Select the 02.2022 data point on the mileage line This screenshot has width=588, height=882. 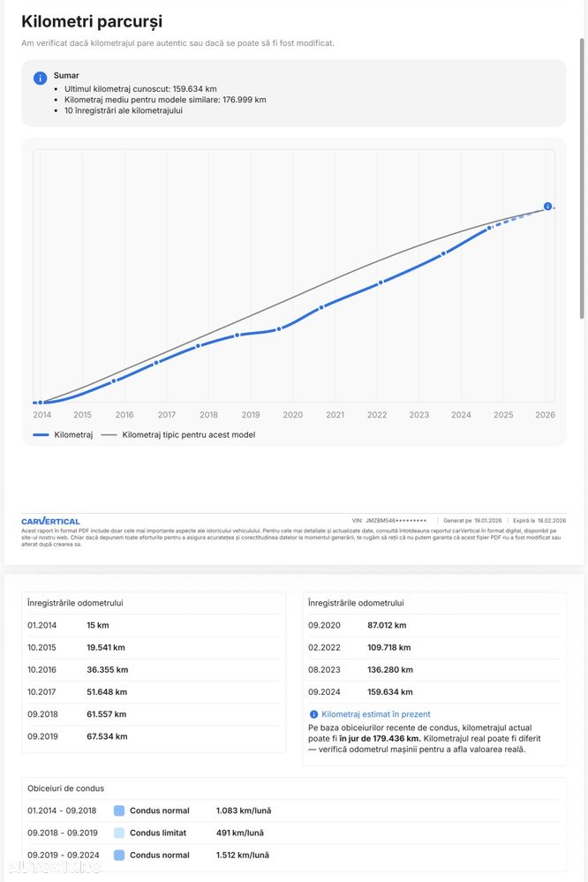[x=381, y=283]
